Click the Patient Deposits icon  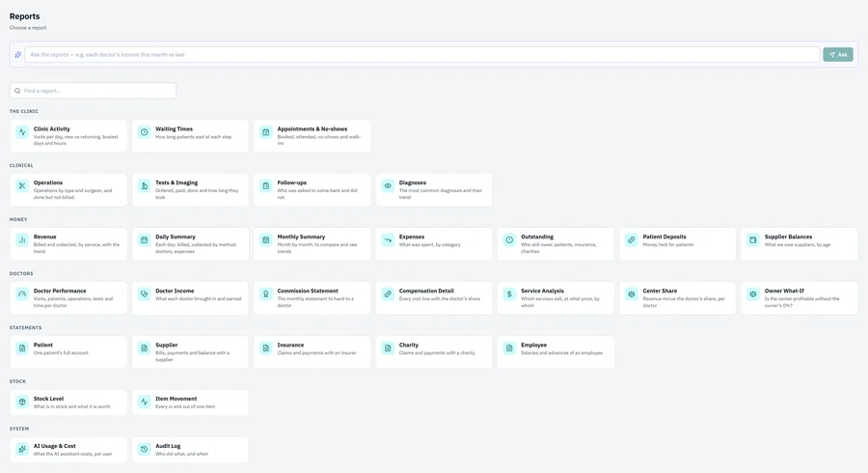click(631, 239)
